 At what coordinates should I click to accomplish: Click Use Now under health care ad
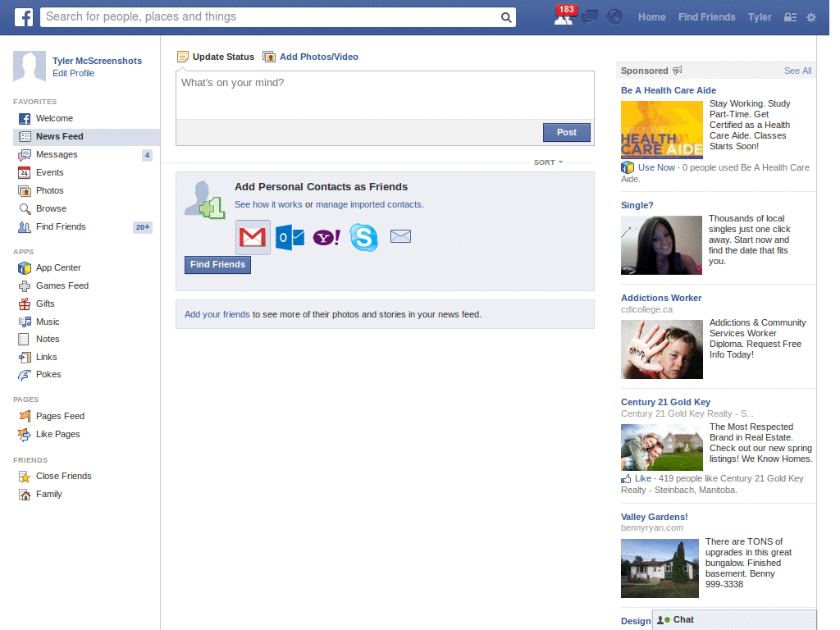click(x=656, y=167)
